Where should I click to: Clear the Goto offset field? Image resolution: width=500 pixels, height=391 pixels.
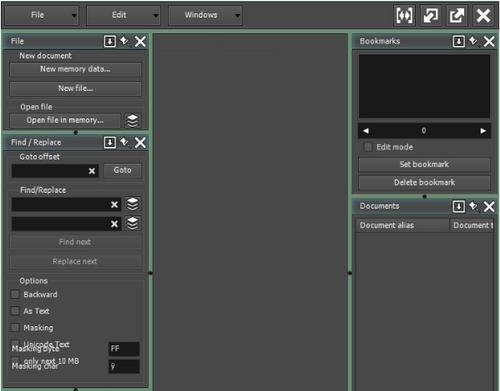coord(92,171)
